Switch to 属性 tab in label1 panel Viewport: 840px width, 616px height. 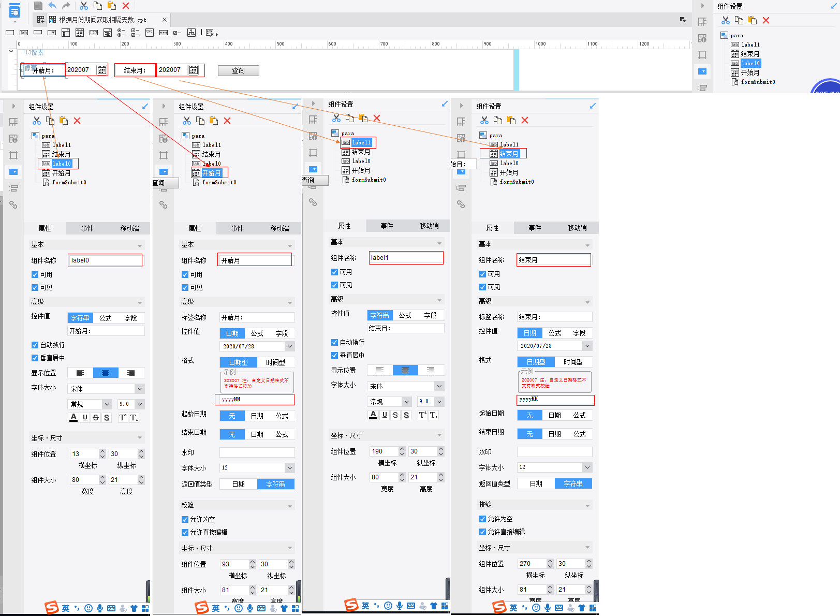[x=345, y=226]
